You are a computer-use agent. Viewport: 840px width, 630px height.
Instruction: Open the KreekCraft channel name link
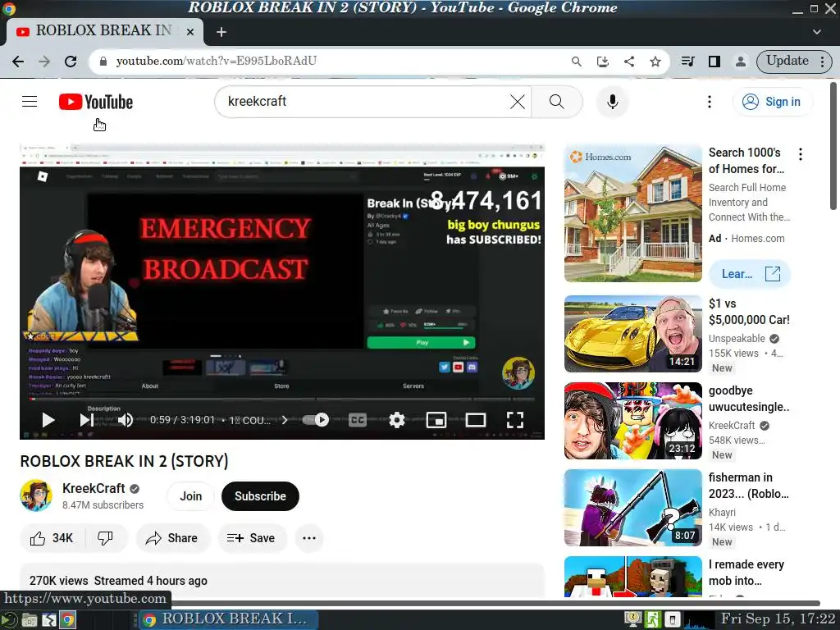94,488
